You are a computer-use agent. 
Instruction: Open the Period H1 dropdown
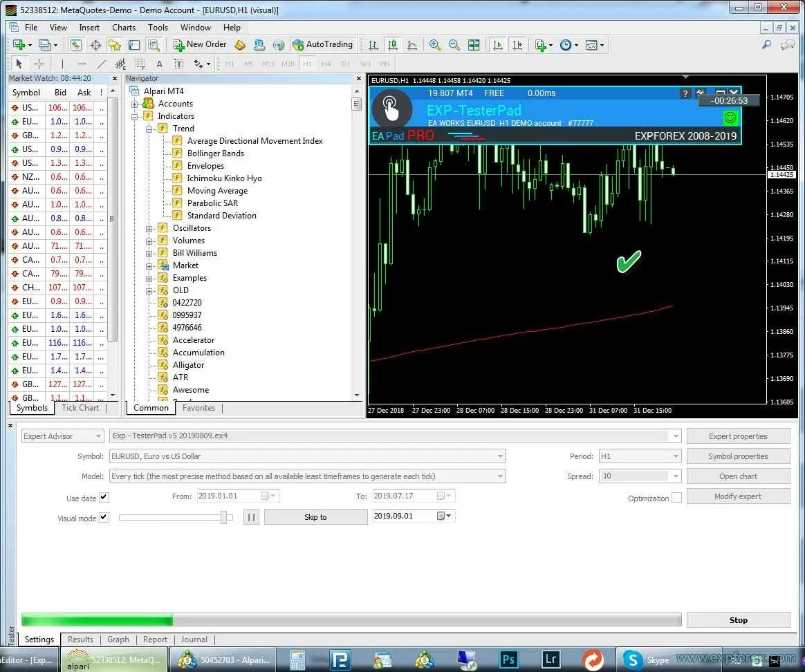click(x=640, y=456)
